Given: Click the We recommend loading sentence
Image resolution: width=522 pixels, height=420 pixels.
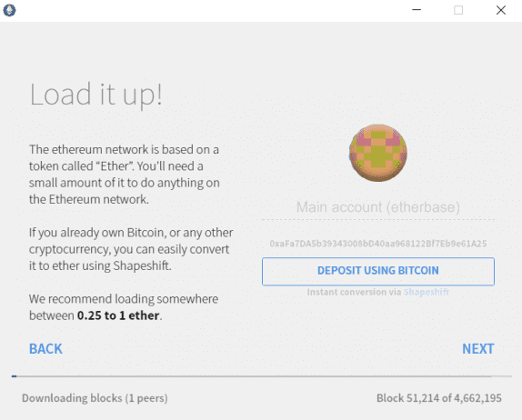Looking at the screenshot, I should point(124,307).
